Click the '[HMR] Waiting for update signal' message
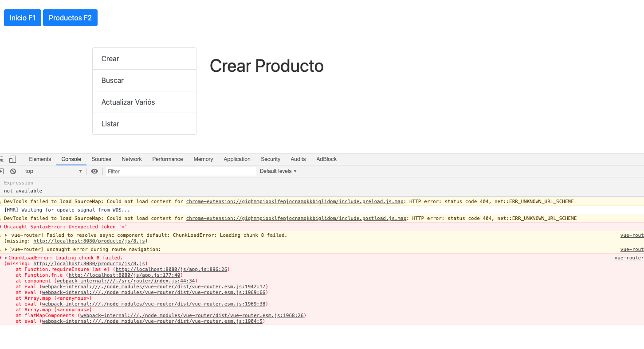 67,210
